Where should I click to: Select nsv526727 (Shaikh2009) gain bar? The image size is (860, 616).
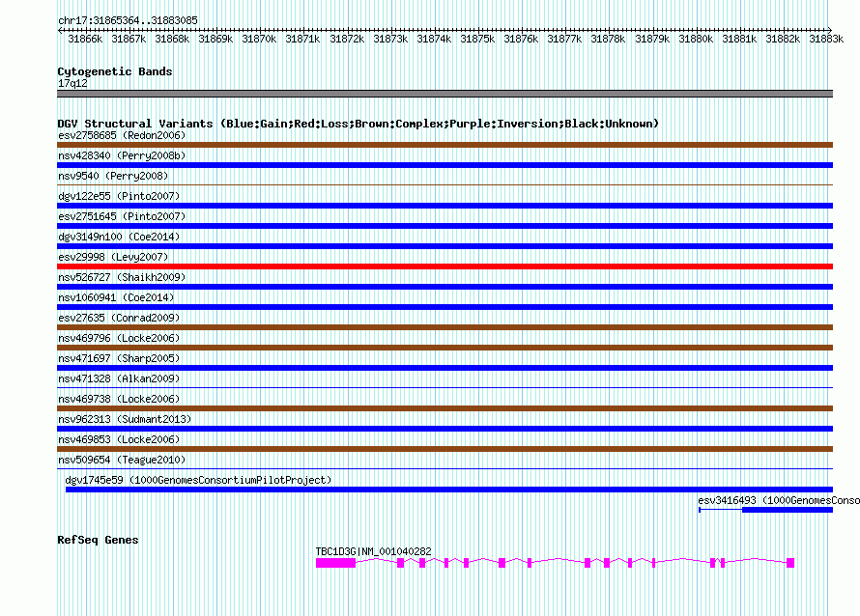click(x=444, y=287)
